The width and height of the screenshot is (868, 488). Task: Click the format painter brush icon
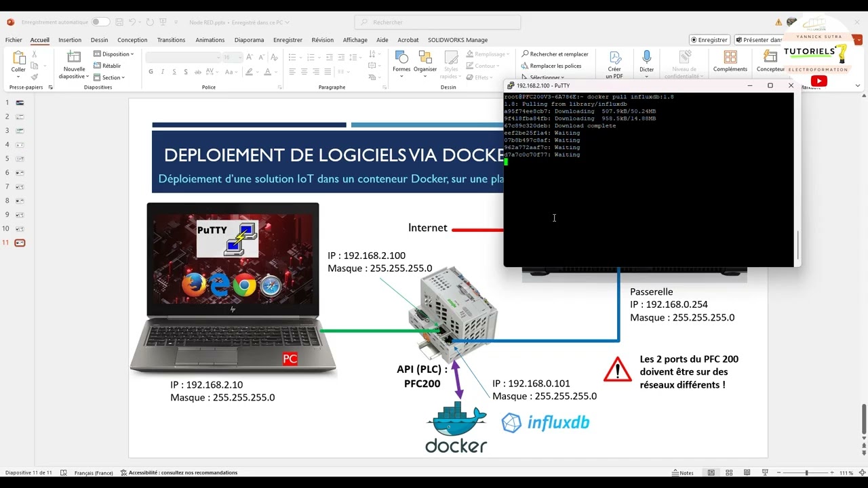(x=35, y=77)
